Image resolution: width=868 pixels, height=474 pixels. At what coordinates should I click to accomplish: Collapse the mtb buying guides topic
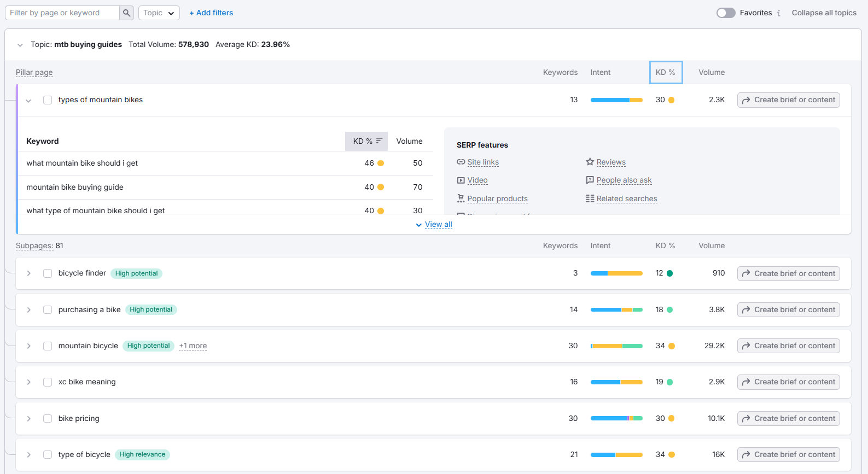(20, 45)
